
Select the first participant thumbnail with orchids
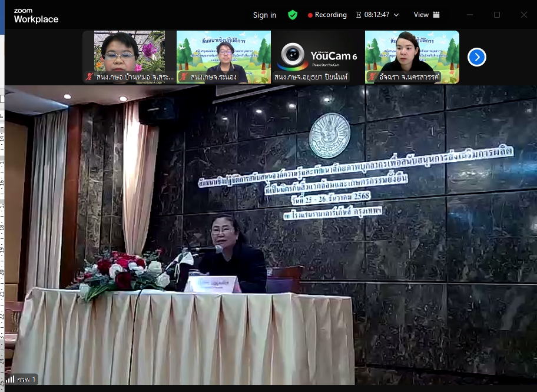tap(130, 52)
